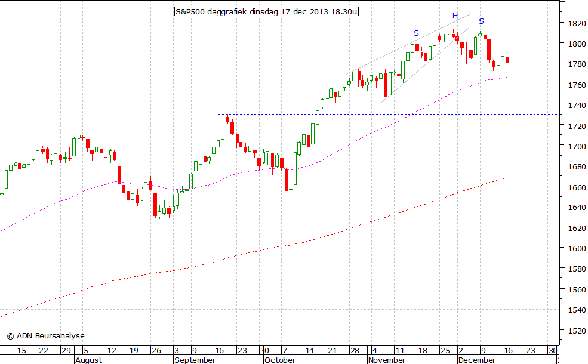Click the 1700 price axis label
The height and width of the screenshot is (364, 588).
[577, 147]
